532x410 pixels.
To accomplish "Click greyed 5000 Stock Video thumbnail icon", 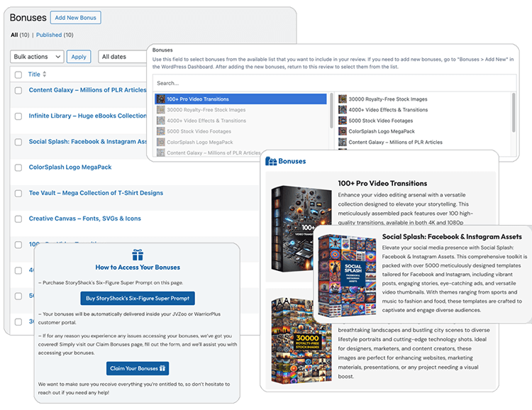I will click(x=161, y=131).
